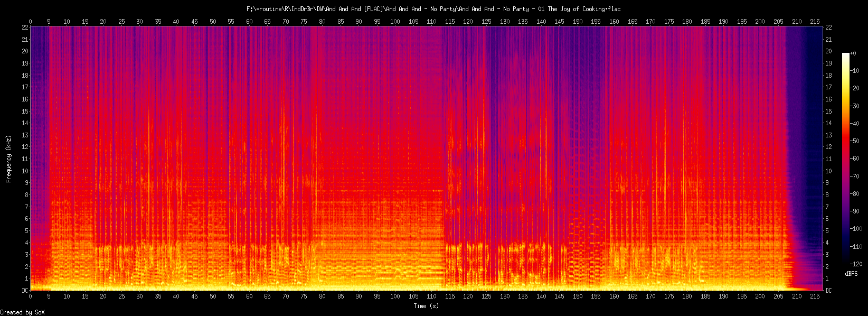Screen dimensions: 868x316
Task: Click the "-30" color scale value
Action: (854, 106)
